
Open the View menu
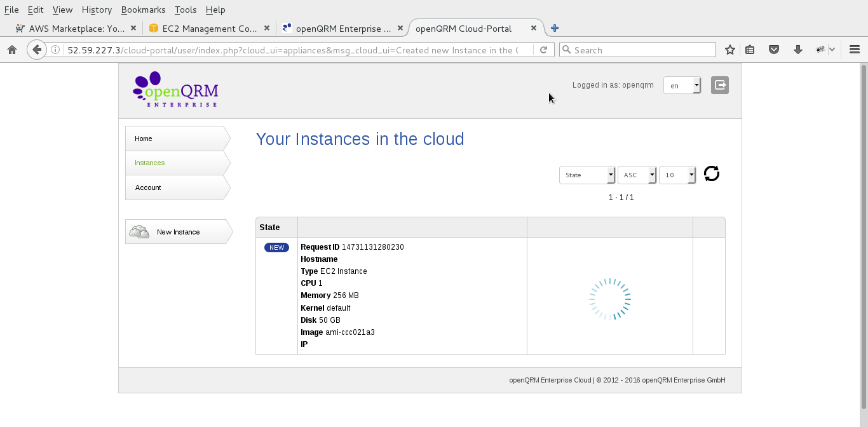point(62,10)
